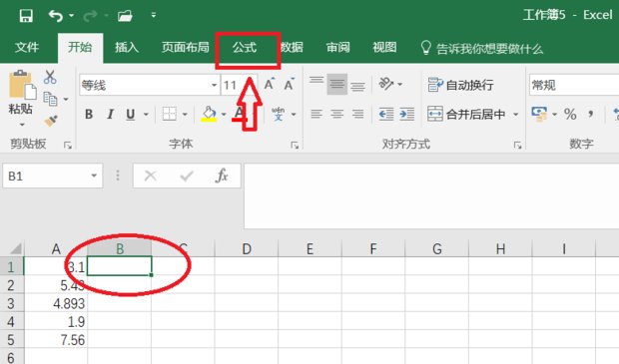Click the Decrease Font Size icon

coord(289,84)
